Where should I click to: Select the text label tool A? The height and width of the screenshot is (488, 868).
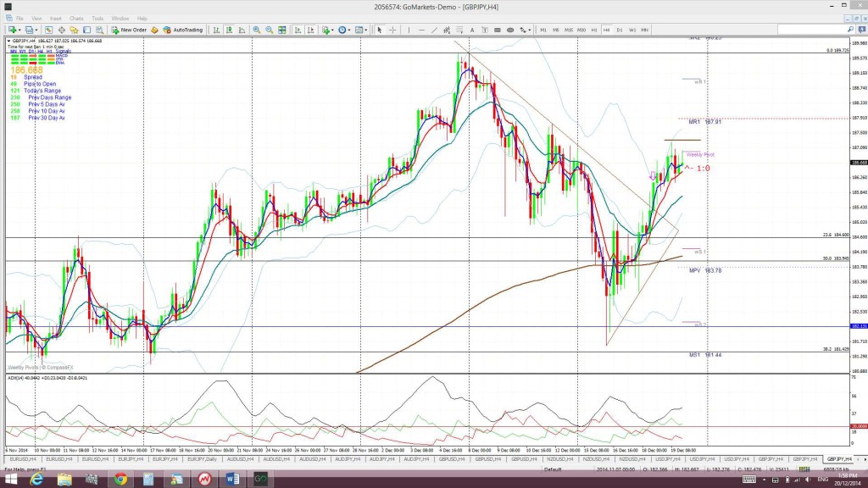471,30
